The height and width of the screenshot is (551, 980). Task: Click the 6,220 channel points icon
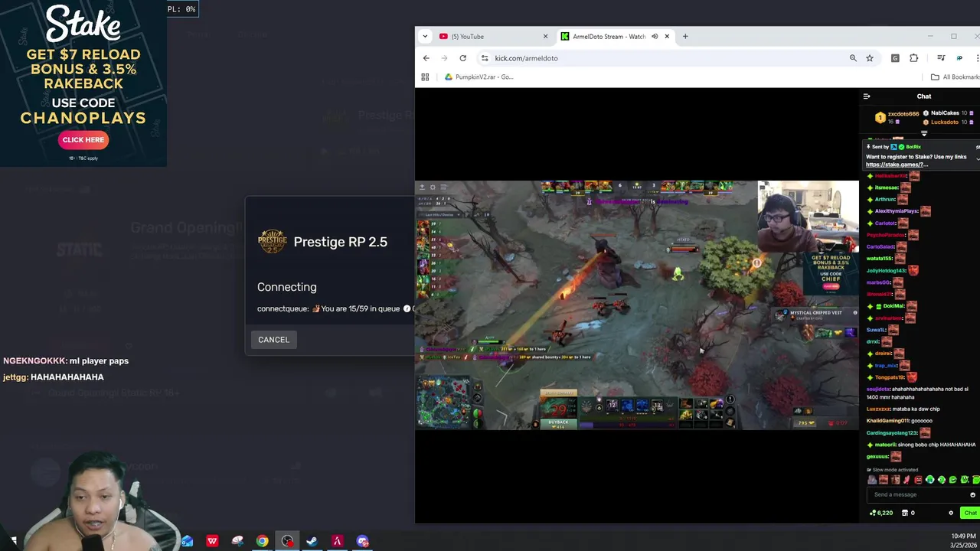coord(881,513)
